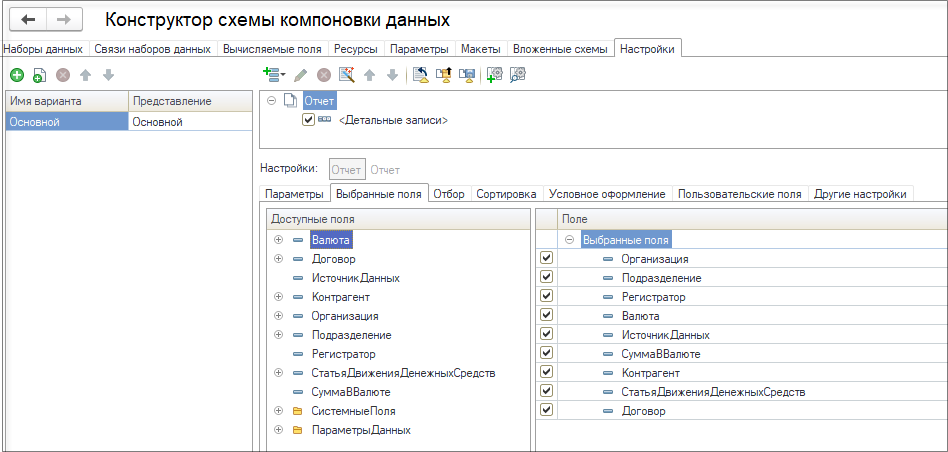Click the pencil edit icon
The height and width of the screenshot is (452, 948).
(x=300, y=75)
